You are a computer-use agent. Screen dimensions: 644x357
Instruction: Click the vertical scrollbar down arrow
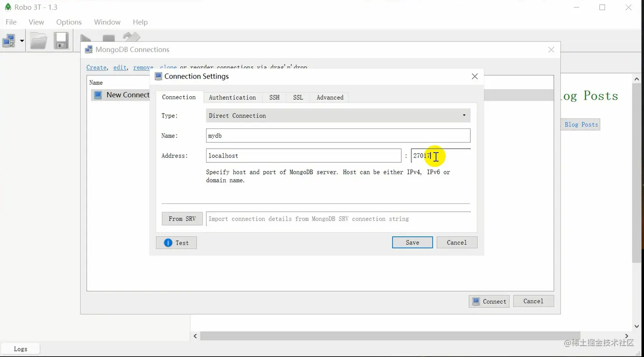click(637, 326)
